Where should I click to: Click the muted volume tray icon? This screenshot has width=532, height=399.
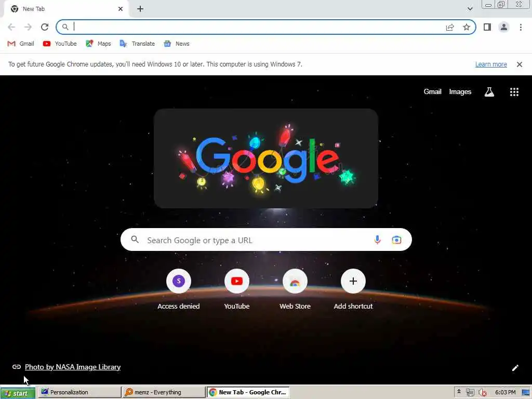click(482, 393)
